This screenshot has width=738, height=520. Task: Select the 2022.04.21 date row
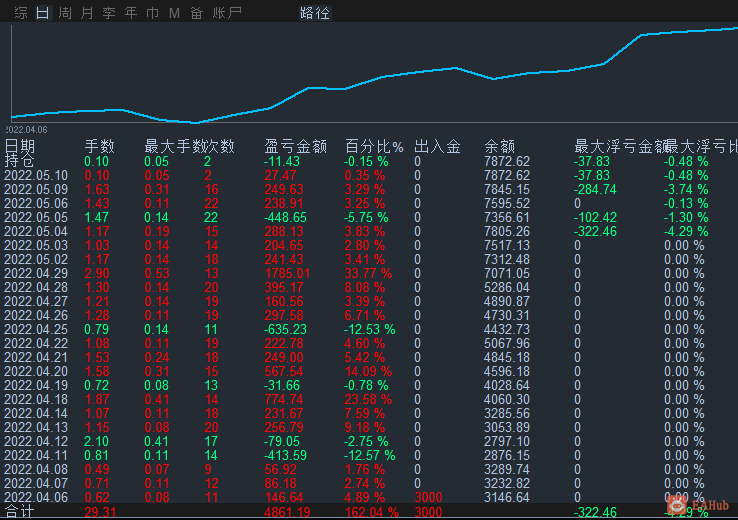pyautogui.click(x=36, y=358)
